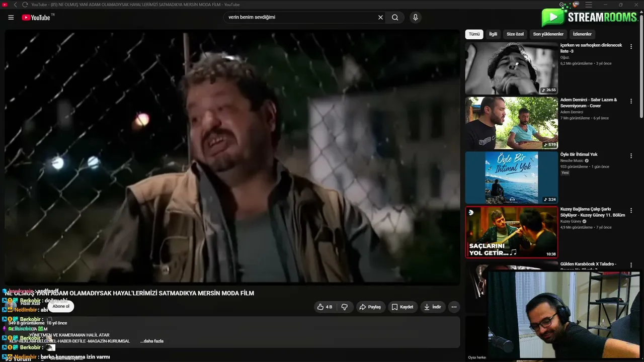Open options for içerken ve sarhoşken video
The width and height of the screenshot is (644, 362).
tap(631, 46)
